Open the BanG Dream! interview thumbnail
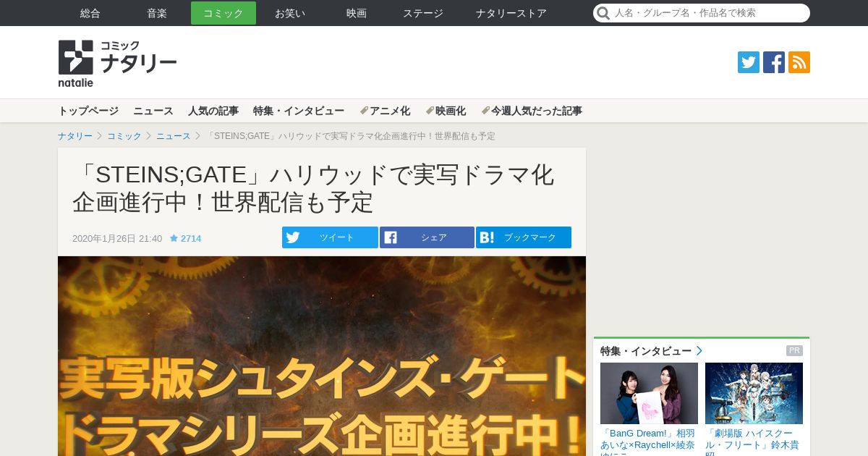 649,393
